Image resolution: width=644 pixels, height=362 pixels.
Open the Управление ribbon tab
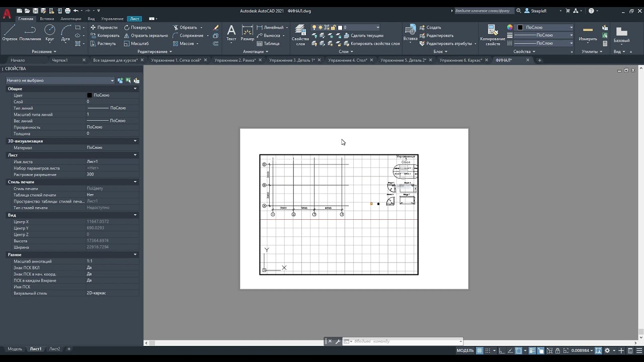click(112, 19)
